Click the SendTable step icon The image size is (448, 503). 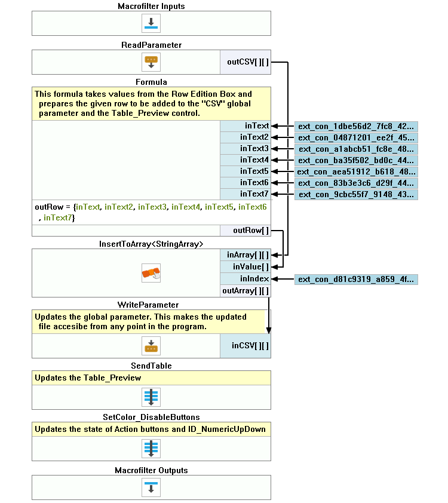151,397
